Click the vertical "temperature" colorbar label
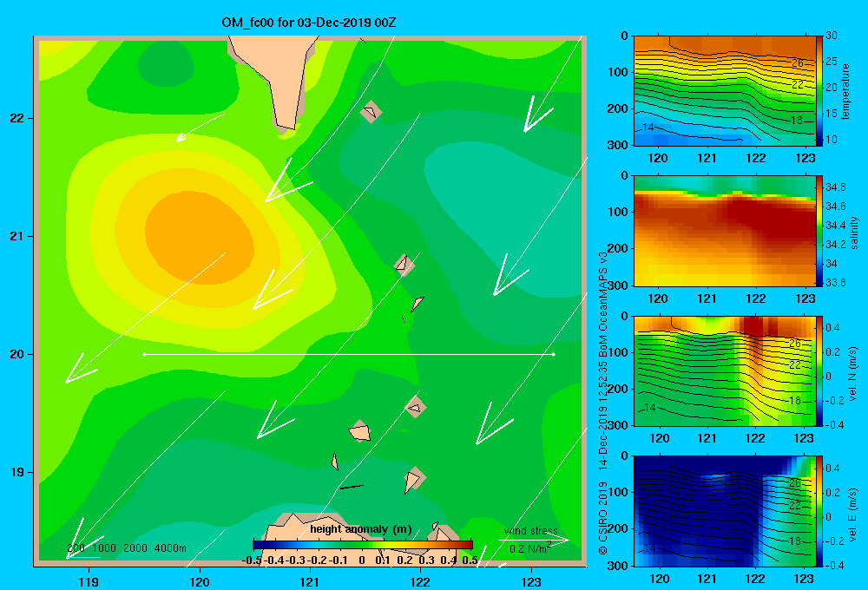Image resolution: width=868 pixels, height=590 pixels. pos(845,91)
